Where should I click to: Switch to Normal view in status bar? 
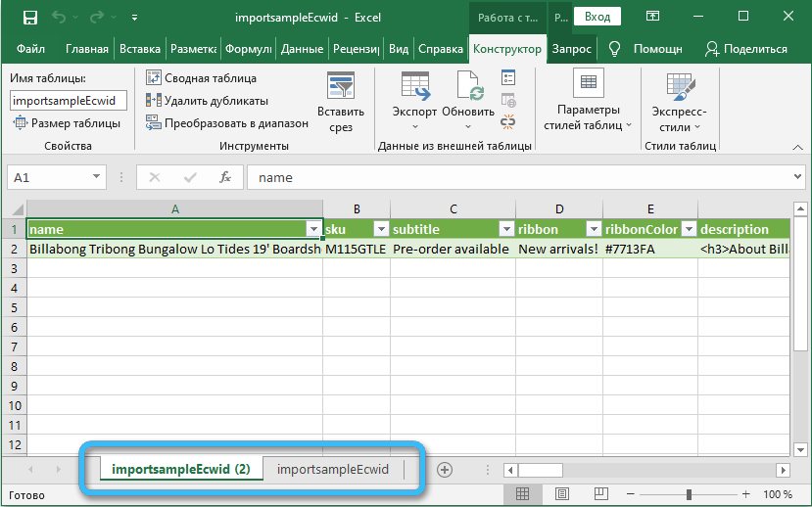click(523, 494)
